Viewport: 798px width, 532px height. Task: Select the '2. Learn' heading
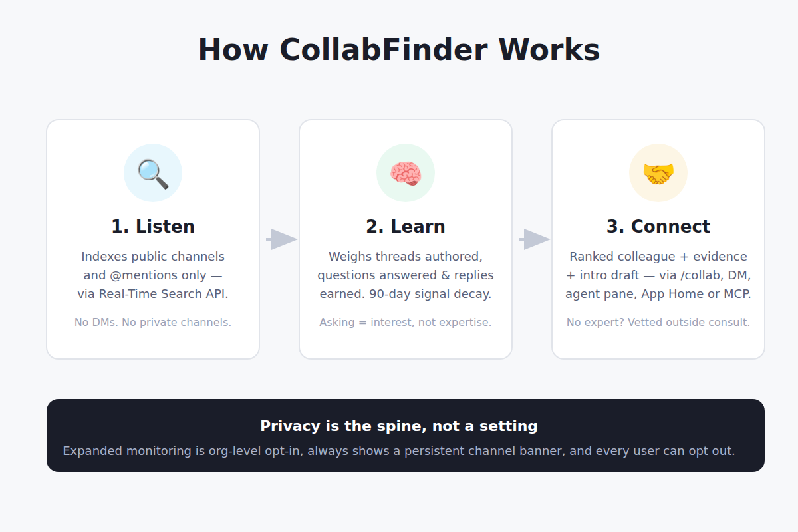406,227
